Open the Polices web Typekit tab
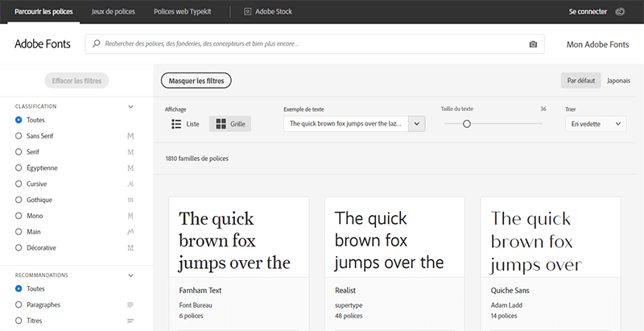 click(x=183, y=11)
